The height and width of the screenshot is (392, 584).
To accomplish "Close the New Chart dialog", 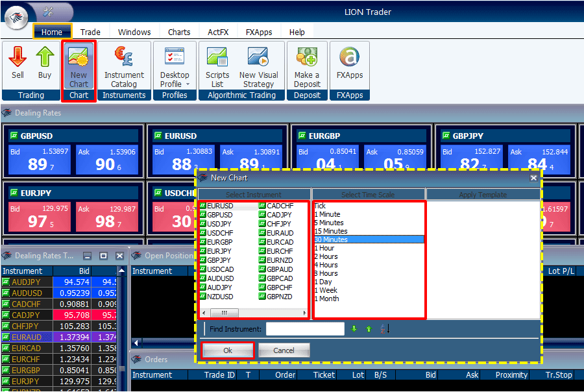I will coord(533,178).
